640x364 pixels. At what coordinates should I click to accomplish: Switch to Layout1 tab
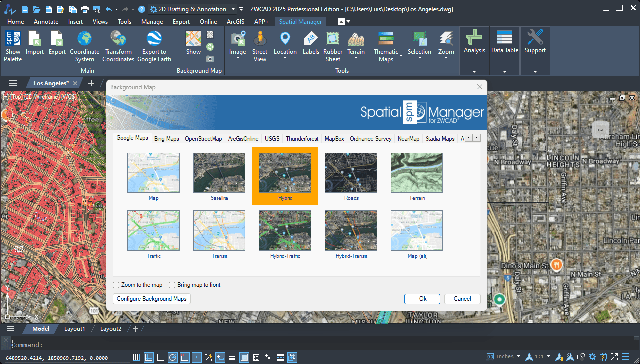(x=75, y=329)
